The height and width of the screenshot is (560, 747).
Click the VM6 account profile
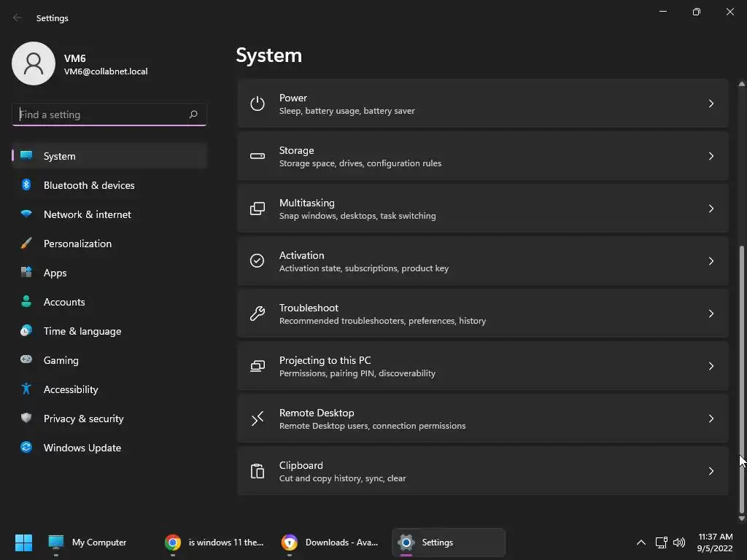point(80,64)
